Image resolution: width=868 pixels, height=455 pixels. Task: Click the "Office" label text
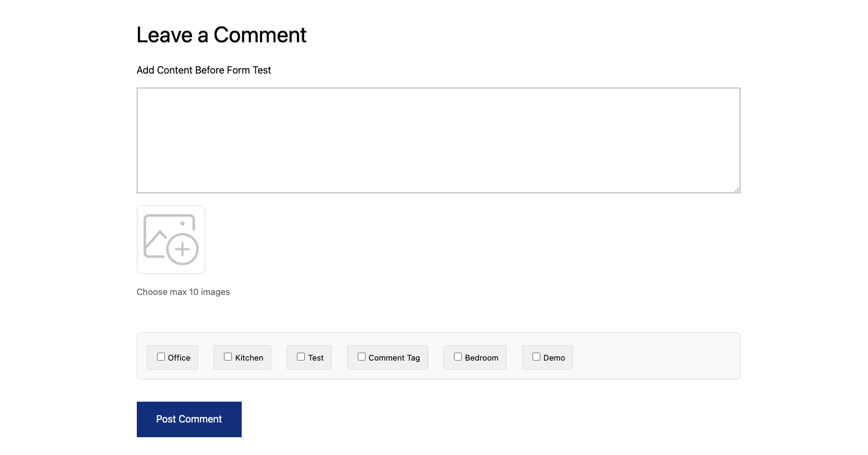click(179, 358)
